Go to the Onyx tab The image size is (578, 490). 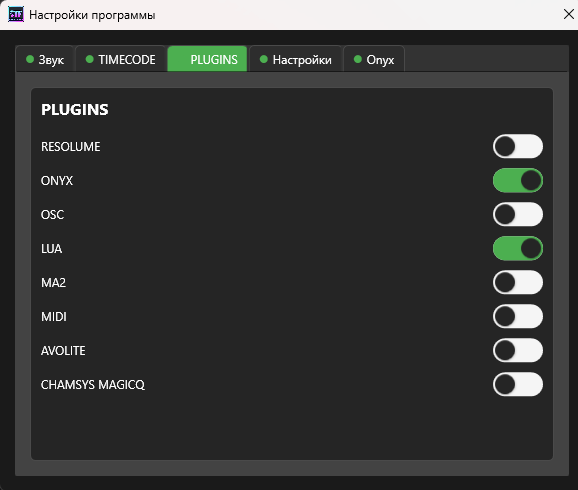pos(374,59)
